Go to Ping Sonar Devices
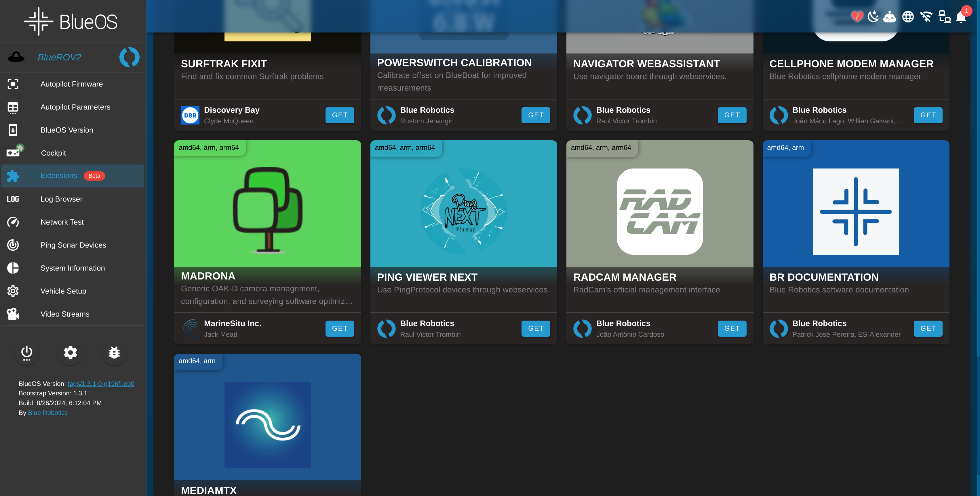 73,245
